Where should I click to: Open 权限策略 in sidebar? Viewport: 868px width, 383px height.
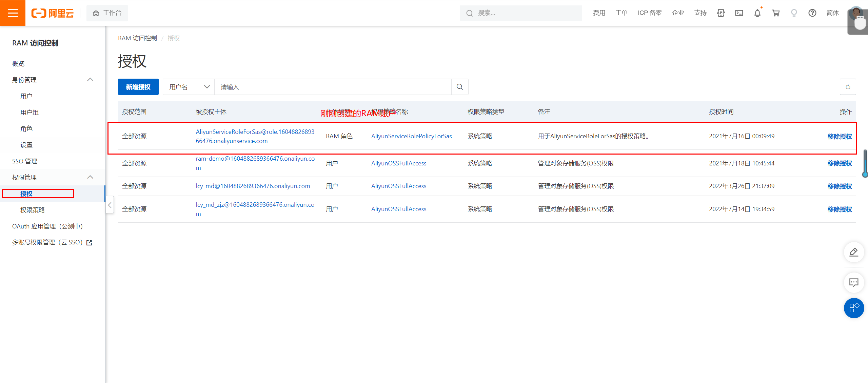(33, 210)
